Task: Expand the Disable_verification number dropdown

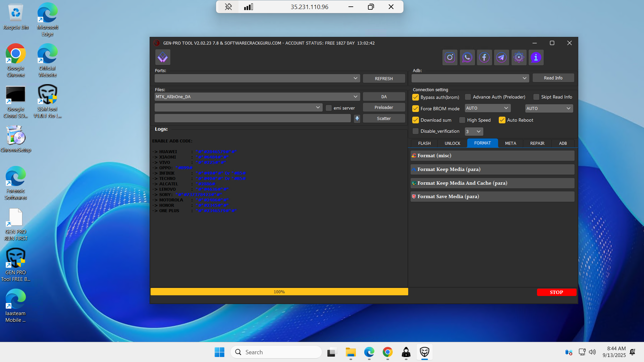Action: (478, 131)
